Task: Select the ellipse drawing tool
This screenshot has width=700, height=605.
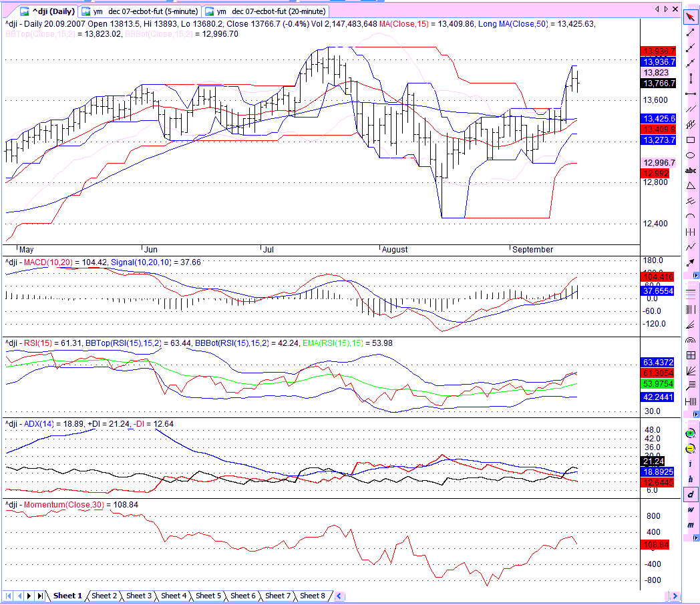Action: (691, 156)
